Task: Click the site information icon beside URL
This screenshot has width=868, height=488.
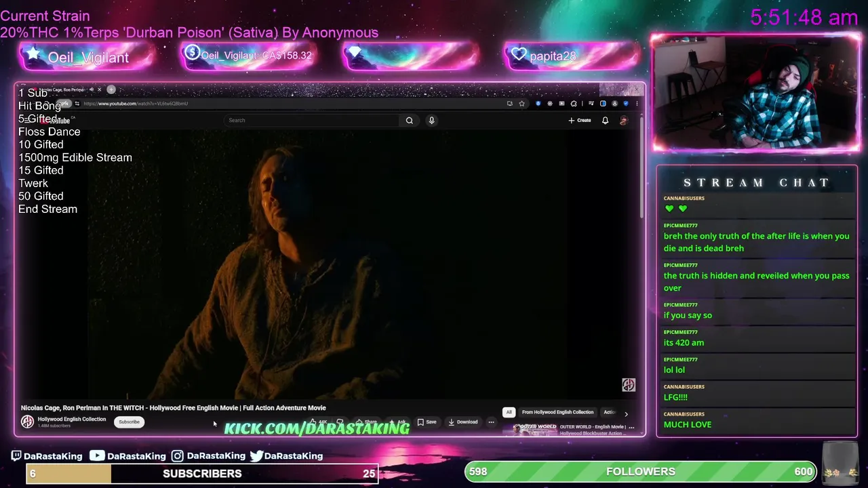Action: tap(77, 104)
